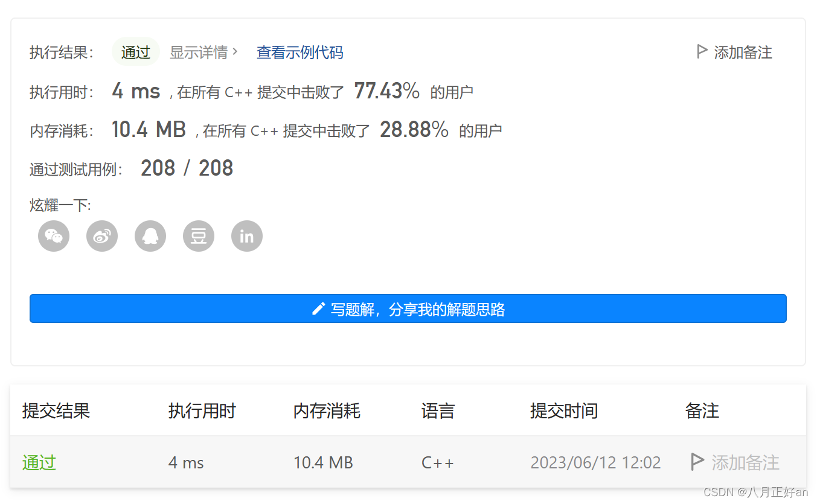This screenshot has width=817, height=504.
Task: Click the 4 ms cell in table row
Action: 186,463
